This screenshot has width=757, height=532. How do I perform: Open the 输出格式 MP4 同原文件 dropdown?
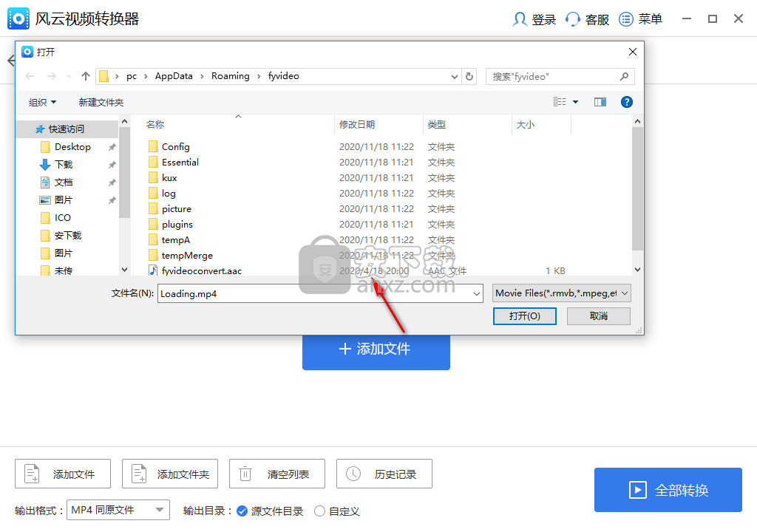[x=118, y=510]
